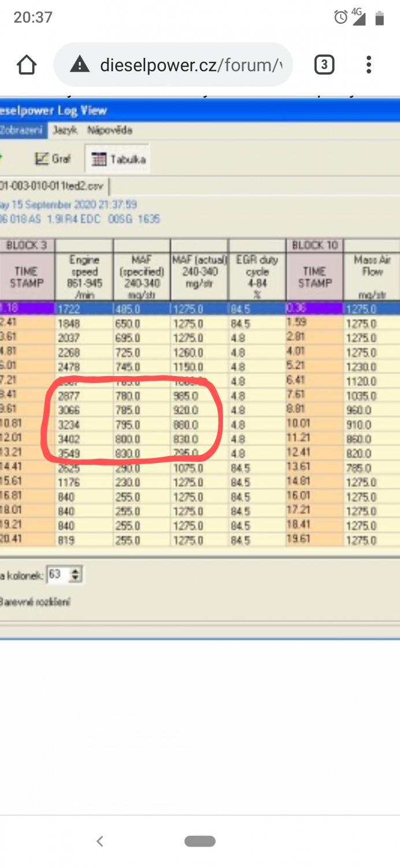The width and height of the screenshot is (400, 868).
Task: Tap the Android back navigation arrow
Action: 100,841
